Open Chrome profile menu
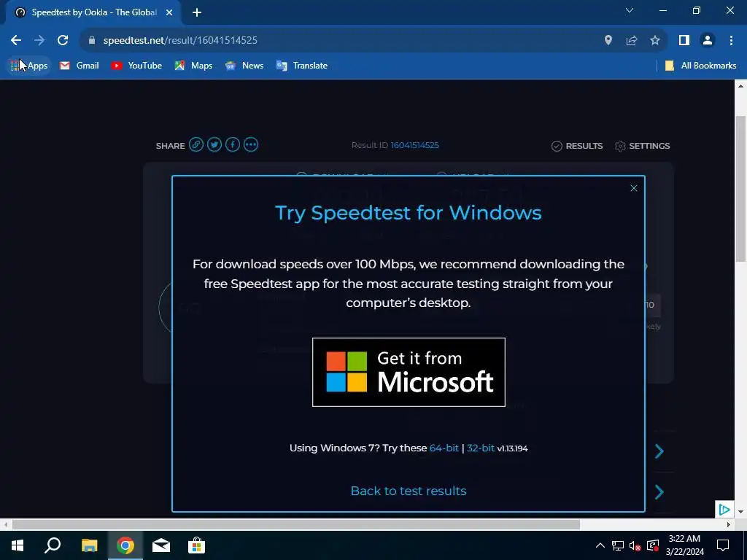The height and width of the screenshot is (560, 747). 708,40
